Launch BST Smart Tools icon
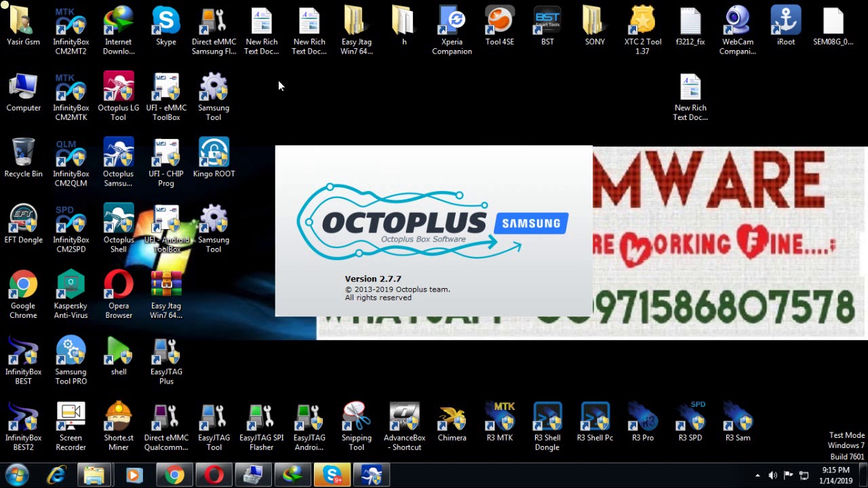Viewport: 868px width, 488px height. (x=547, y=27)
